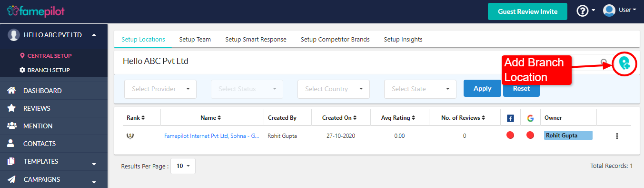Click the Mention people icon

click(x=12, y=126)
